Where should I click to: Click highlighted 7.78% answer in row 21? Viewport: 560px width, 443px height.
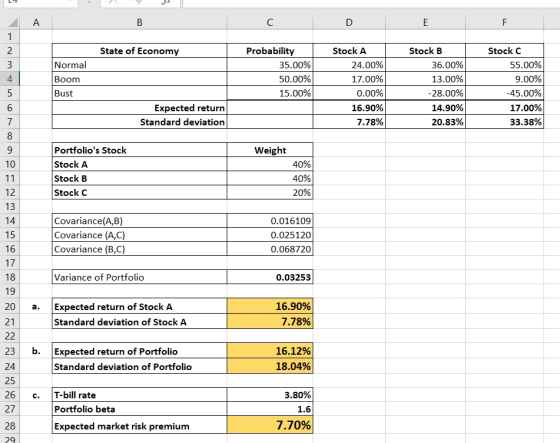[270, 322]
